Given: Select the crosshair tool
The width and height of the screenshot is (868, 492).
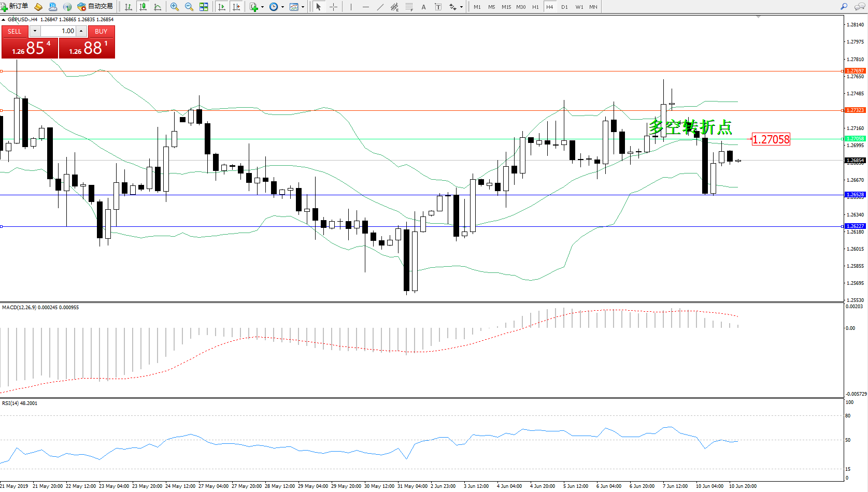Looking at the screenshot, I should coord(333,7).
